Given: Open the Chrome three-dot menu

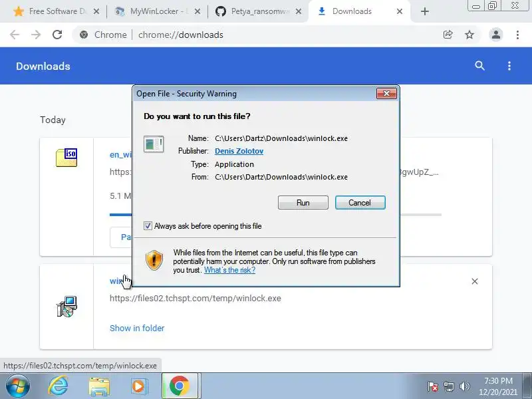Looking at the screenshot, I should (517, 35).
